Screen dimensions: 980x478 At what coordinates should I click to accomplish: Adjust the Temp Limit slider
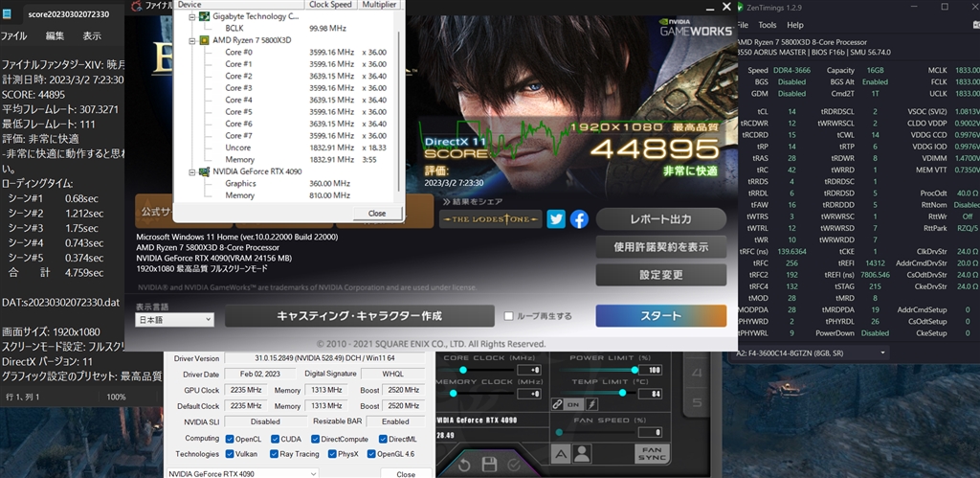pos(622,393)
